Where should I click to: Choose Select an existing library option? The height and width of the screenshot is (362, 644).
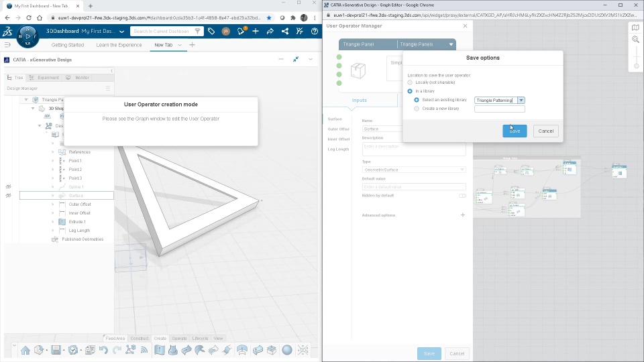tap(417, 100)
